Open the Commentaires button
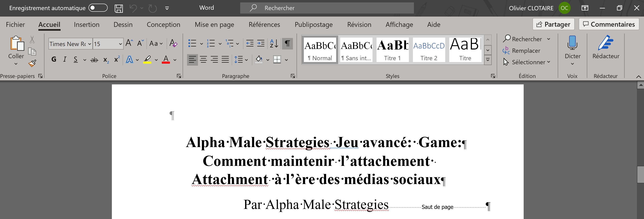 tap(609, 24)
